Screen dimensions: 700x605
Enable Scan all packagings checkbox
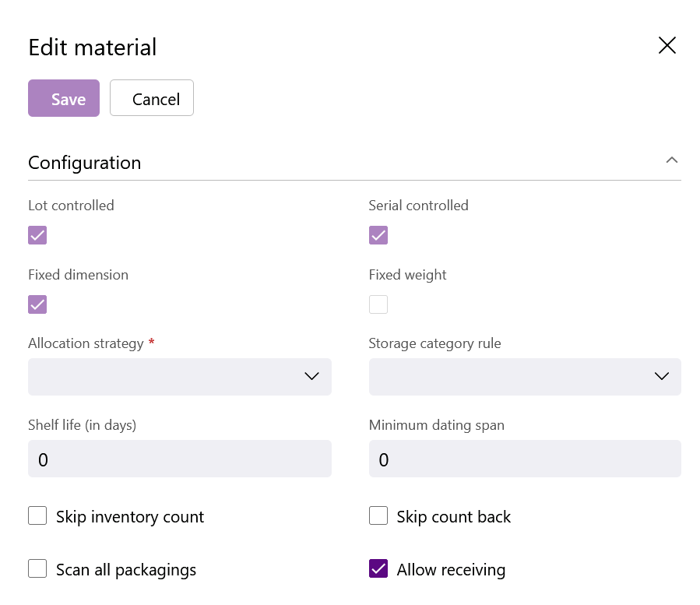pos(37,569)
